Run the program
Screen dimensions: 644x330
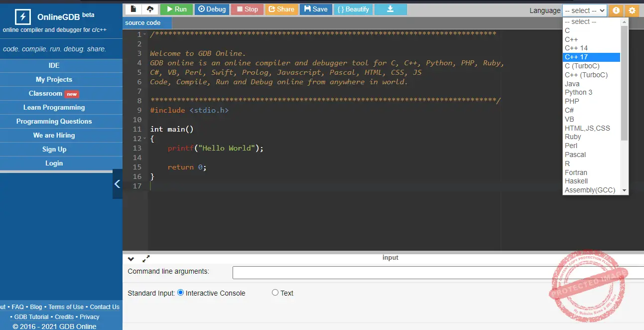[x=176, y=9]
